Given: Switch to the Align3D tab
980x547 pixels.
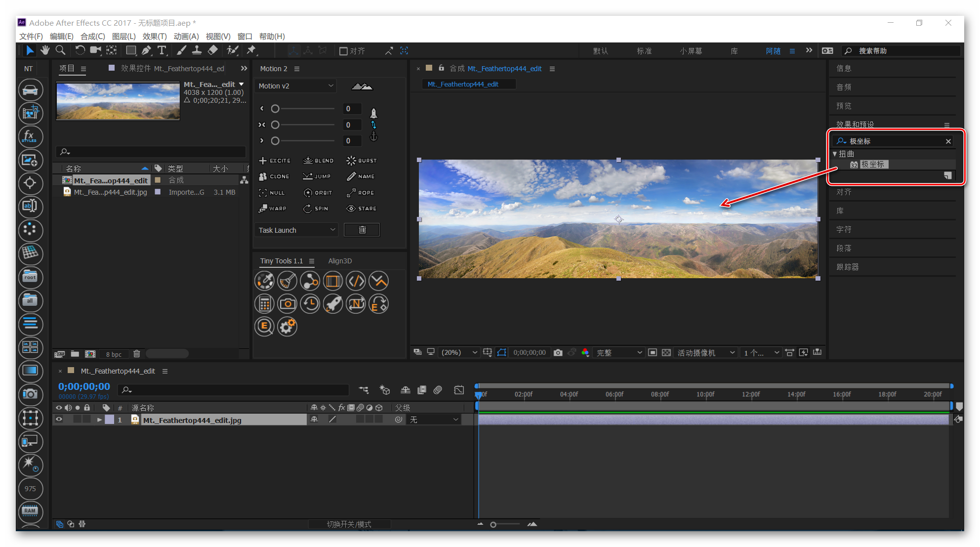Looking at the screenshot, I should [x=340, y=261].
